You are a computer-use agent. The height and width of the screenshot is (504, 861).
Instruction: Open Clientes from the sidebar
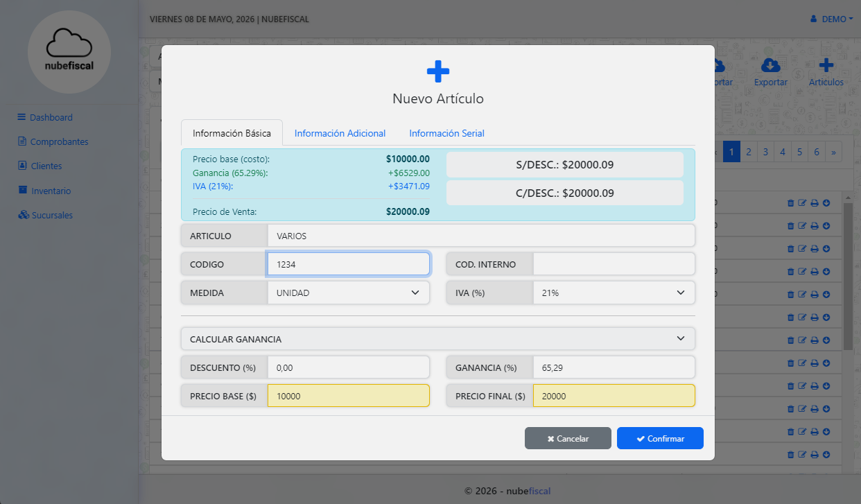pos(40,166)
